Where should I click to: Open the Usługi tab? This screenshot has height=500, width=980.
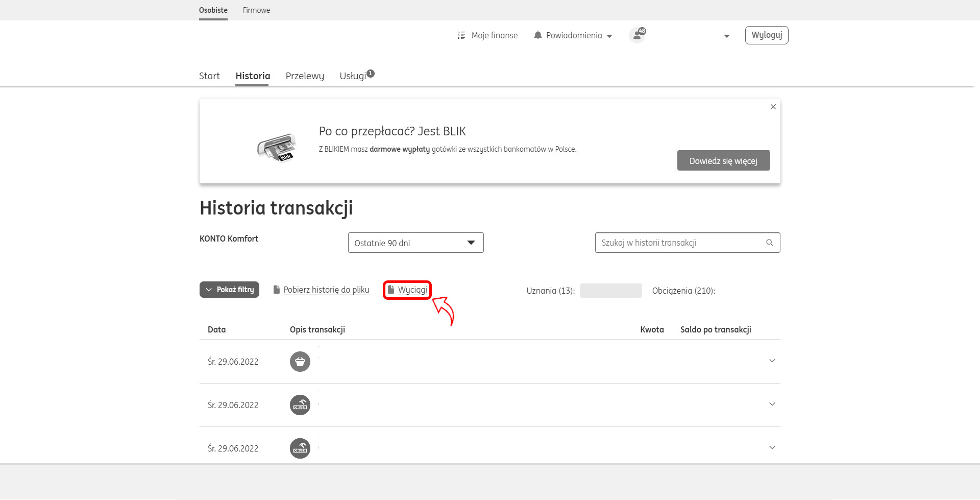click(x=353, y=76)
